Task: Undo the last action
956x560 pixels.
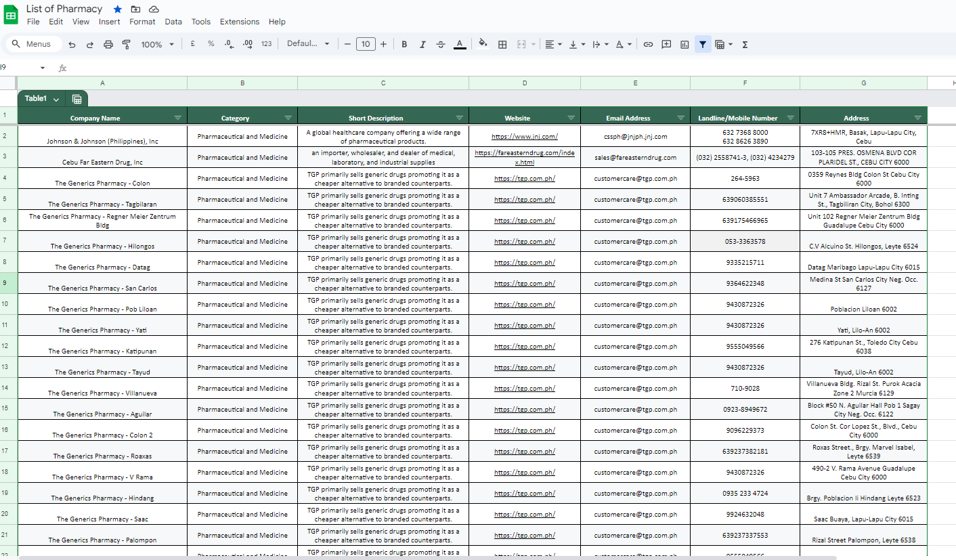Action: tap(72, 45)
